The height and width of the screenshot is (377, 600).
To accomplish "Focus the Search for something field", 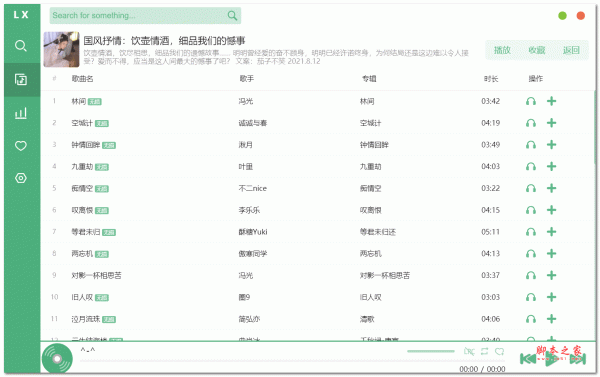I will coord(145,15).
